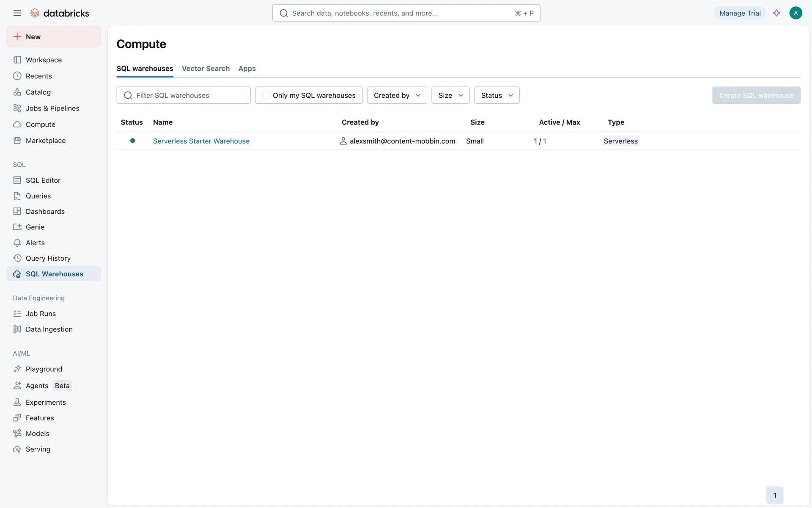The height and width of the screenshot is (508, 812).
Task: Toggle the hamburger sidebar menu icon
Action: click(x=17, y=13)
